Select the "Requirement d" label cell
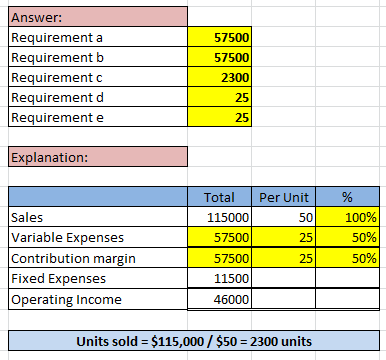Screen dimensions: 386x360 (x=98, y=97)
